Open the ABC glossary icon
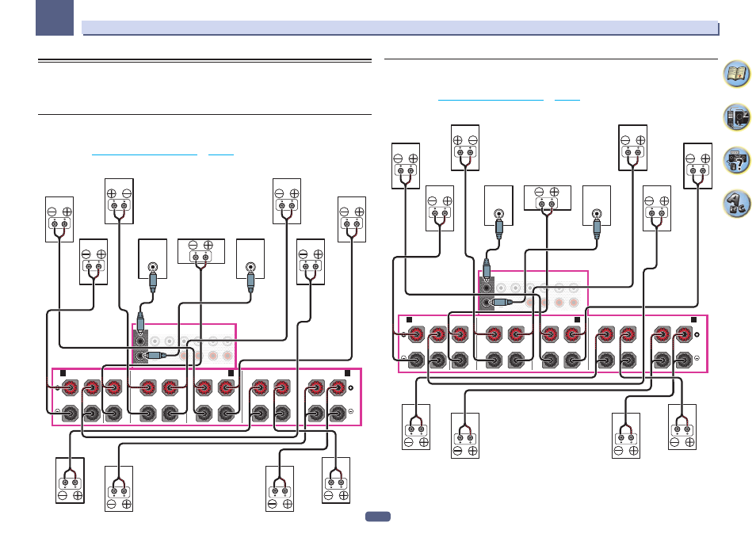 click(x=737, y=204)
